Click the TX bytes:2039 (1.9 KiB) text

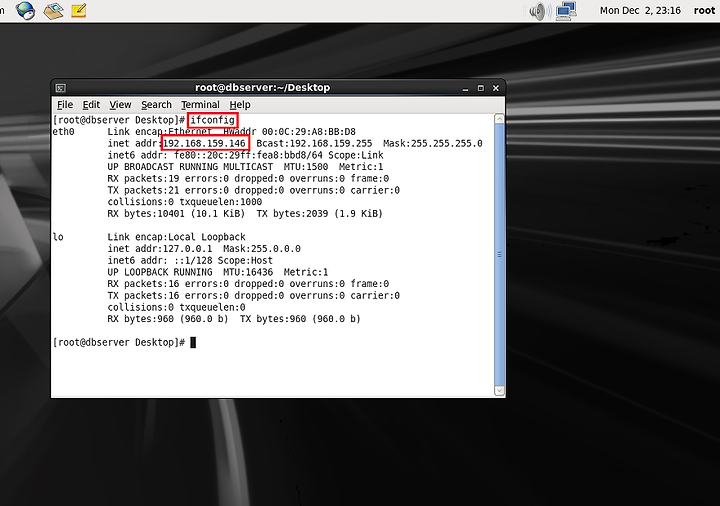pos(320,214)
